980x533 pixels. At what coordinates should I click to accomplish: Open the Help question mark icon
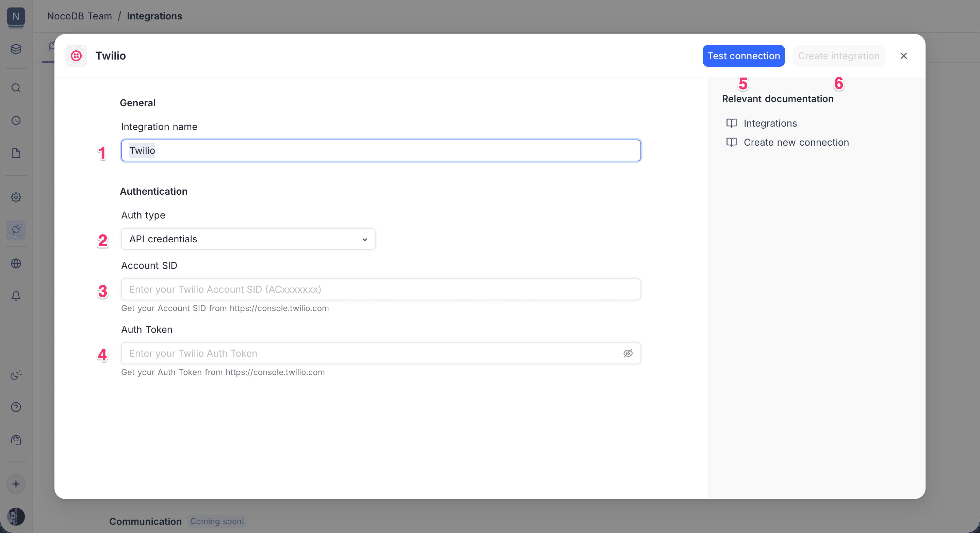[x=16, y=407]
